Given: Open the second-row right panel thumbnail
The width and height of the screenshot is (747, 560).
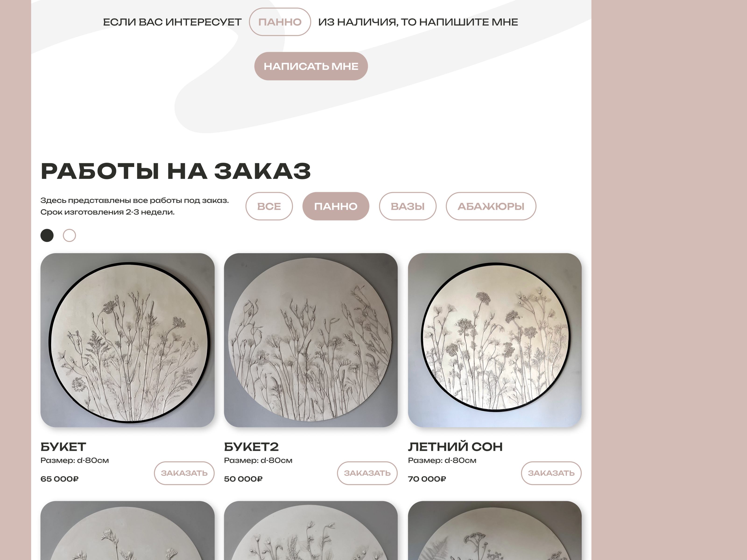Looking at the screenshot, I should click(495, 530).
